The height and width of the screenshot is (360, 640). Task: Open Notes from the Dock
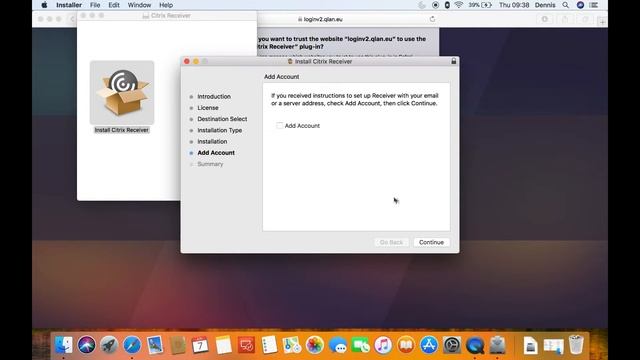click(x=224, y=345)
